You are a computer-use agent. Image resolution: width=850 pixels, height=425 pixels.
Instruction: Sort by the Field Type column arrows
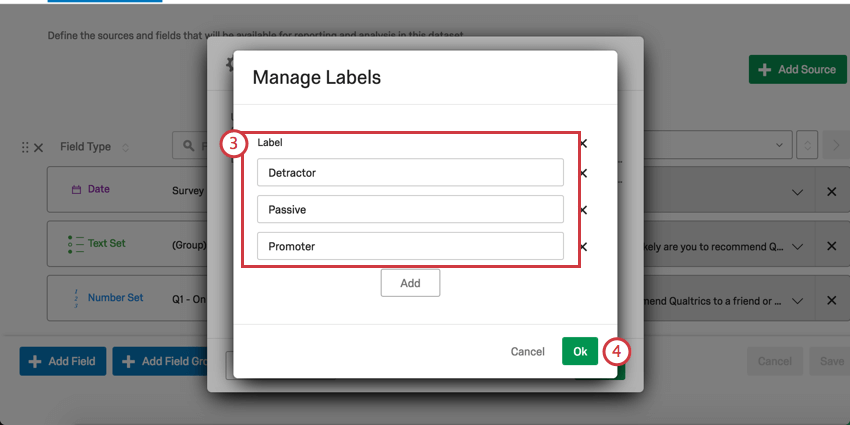pos(125,147)
